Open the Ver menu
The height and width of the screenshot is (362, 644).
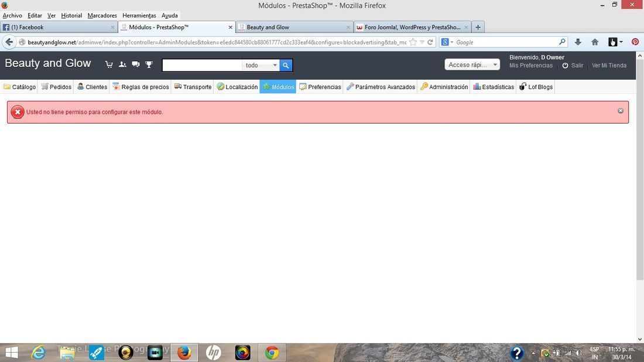52,15
